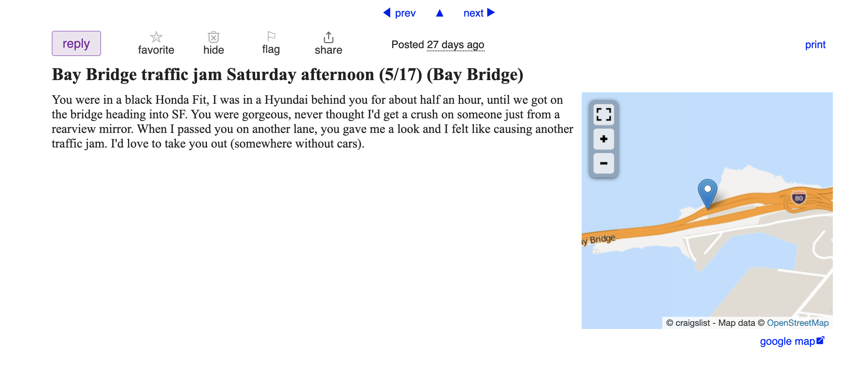This screenshot has height=370, width=868.
Task: Zoom out on the map
Action: coord(604,163)
